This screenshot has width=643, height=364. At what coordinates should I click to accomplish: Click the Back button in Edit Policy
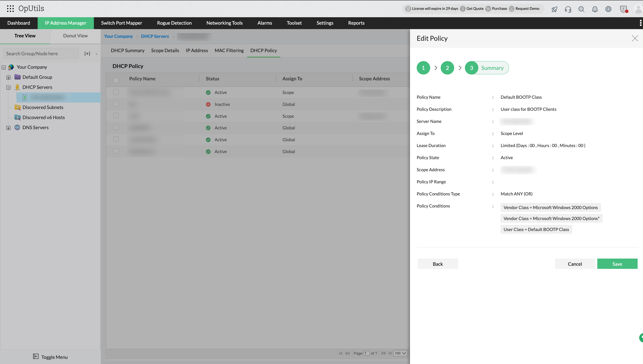(438, 264)
